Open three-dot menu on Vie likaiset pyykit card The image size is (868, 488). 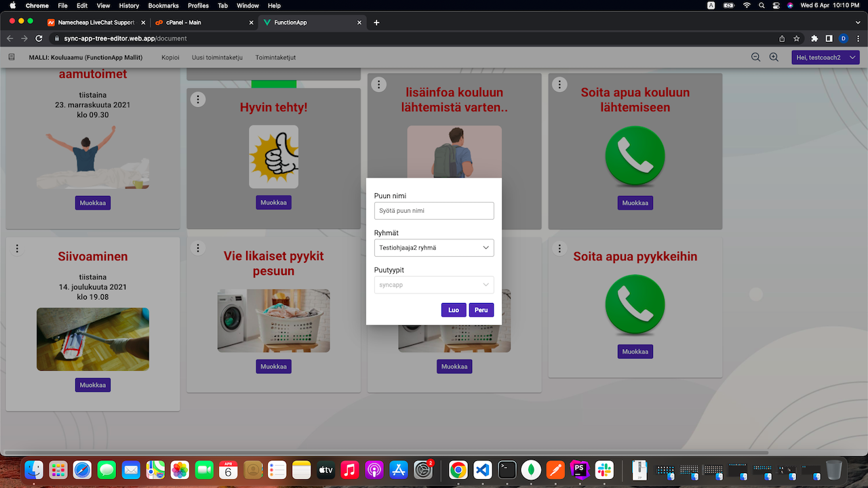pos(197,249)
